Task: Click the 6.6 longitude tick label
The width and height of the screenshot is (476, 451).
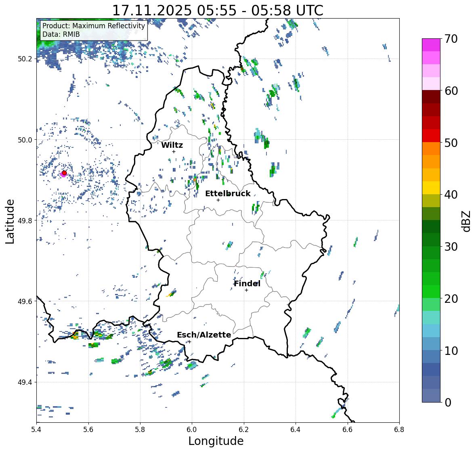Action: [x=348, y=430]
